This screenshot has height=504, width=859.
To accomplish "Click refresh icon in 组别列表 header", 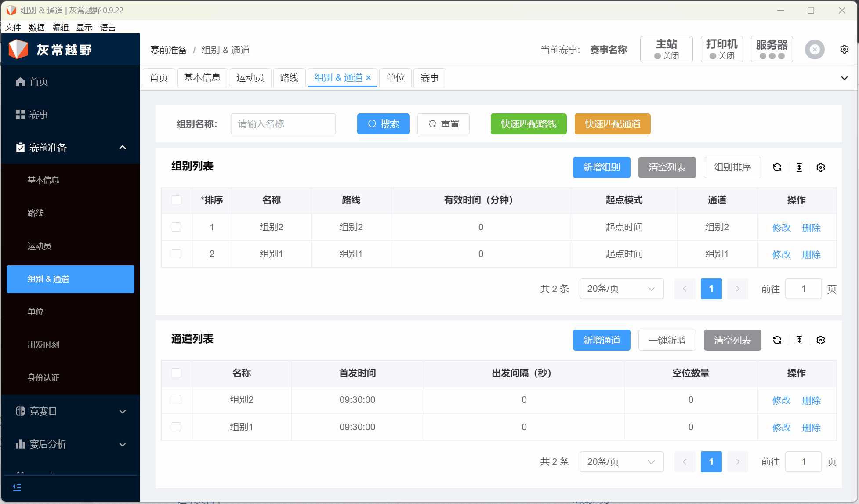I will (777, 167).
